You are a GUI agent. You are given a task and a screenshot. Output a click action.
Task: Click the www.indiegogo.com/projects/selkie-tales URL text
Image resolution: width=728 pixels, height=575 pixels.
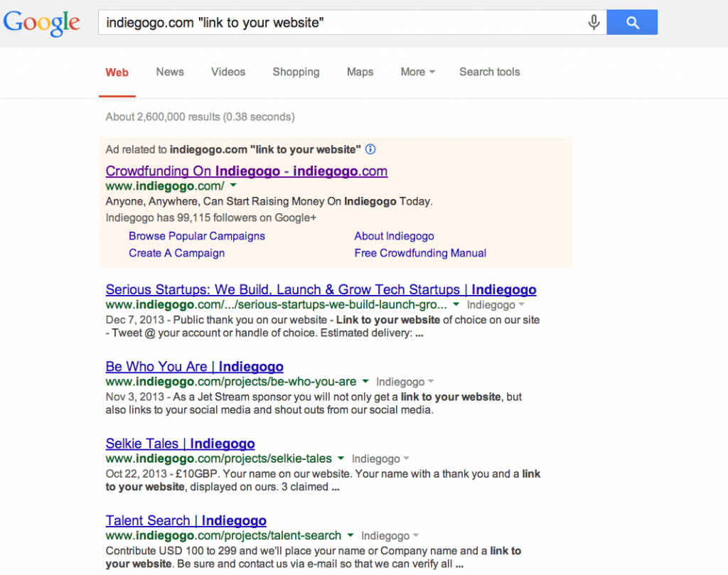click(x=219, y=458)
